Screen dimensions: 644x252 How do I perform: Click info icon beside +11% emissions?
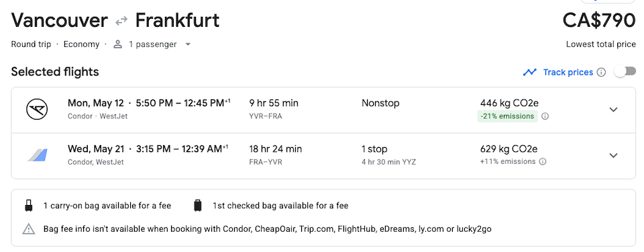click(x=543, y=162)
